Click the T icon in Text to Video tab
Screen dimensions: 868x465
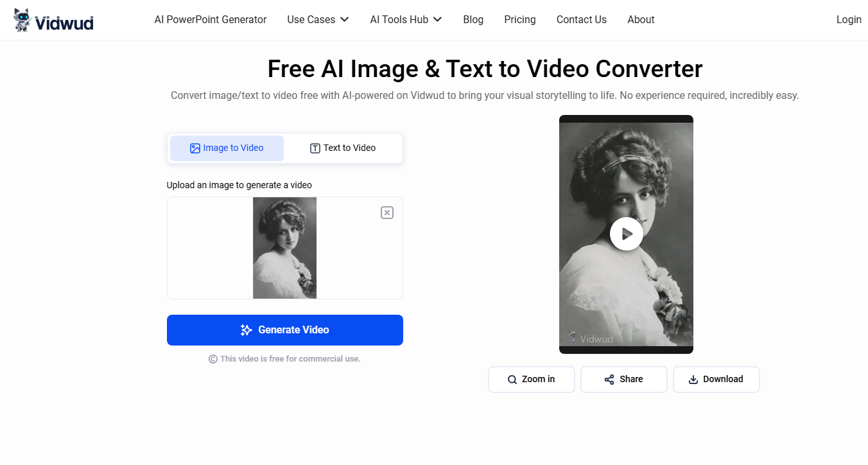pyautogui.click(x=315, y=148)
